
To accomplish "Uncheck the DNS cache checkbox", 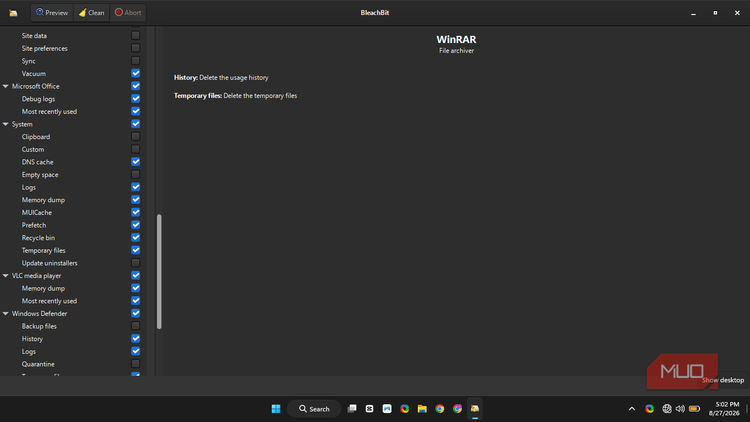I will click(136, 162).
